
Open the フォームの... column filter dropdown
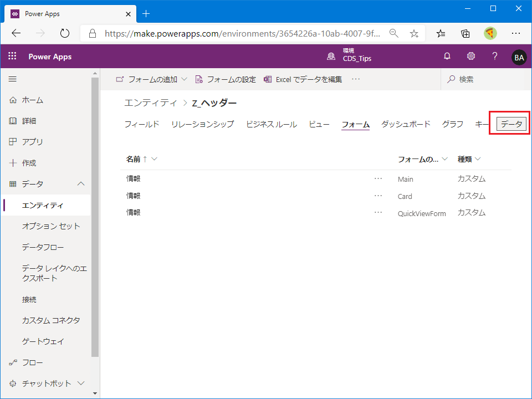click(445, 159)
